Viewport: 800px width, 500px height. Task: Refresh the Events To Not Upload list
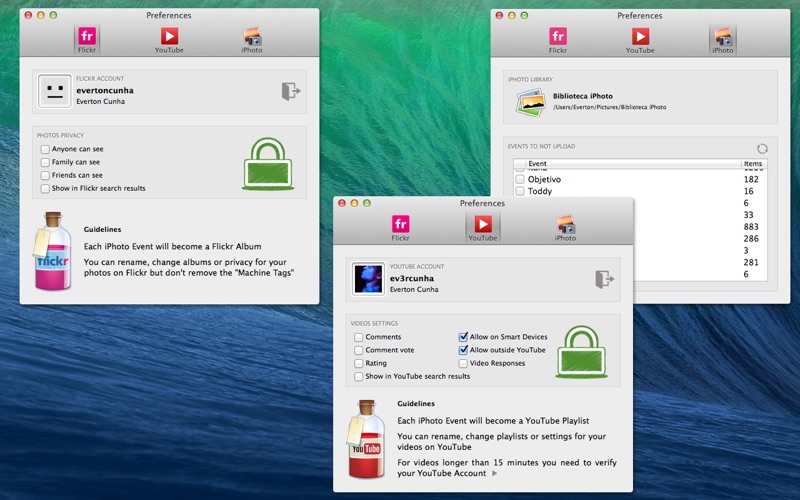[x=762, y=148]
